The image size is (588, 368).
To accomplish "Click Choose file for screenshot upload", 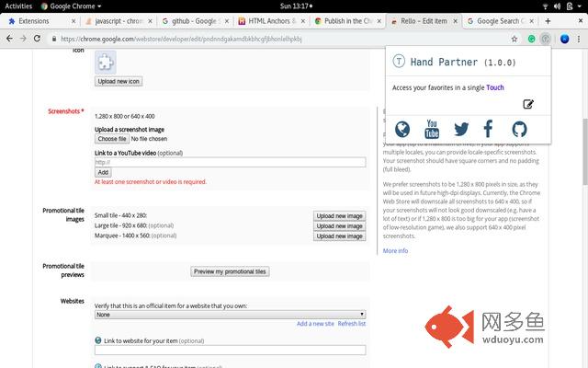I will click(112, 139).
